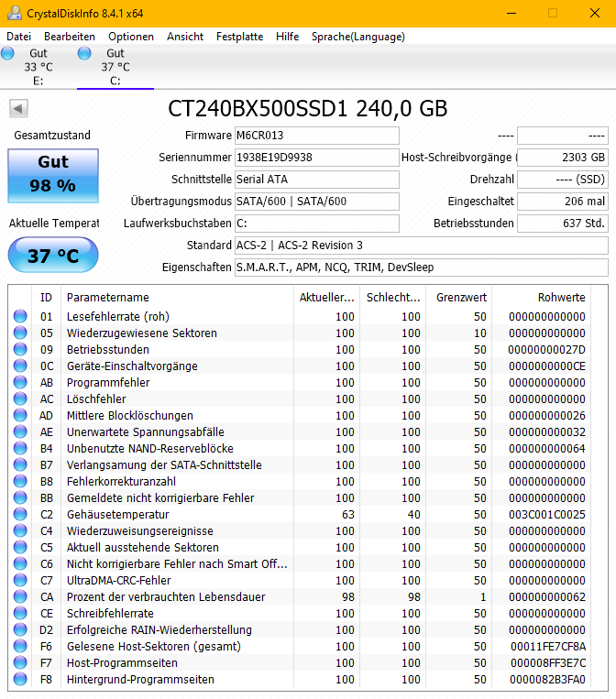Click the Laufwerksbuchstaben field C:
The image size is (616, 699).
[x=316, y=224]
